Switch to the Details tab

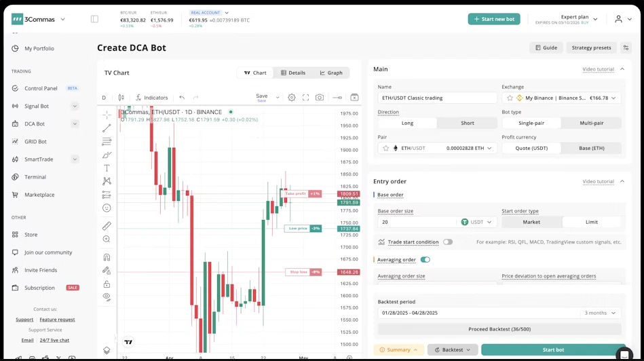coord(293,73)
